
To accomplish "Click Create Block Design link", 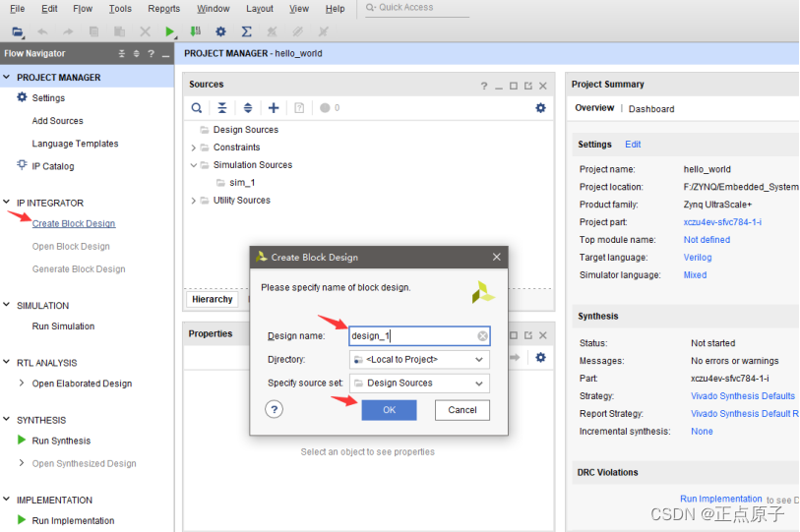I will [x=74, y=224].
